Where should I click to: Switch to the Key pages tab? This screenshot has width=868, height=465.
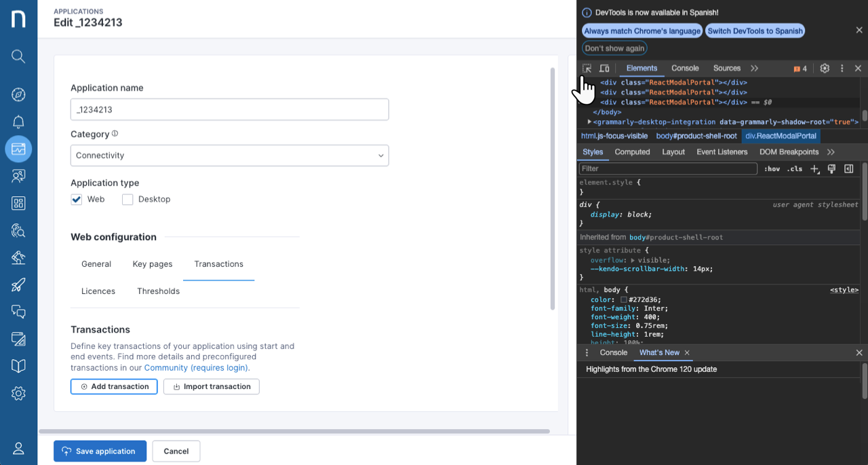click(153, 264)
